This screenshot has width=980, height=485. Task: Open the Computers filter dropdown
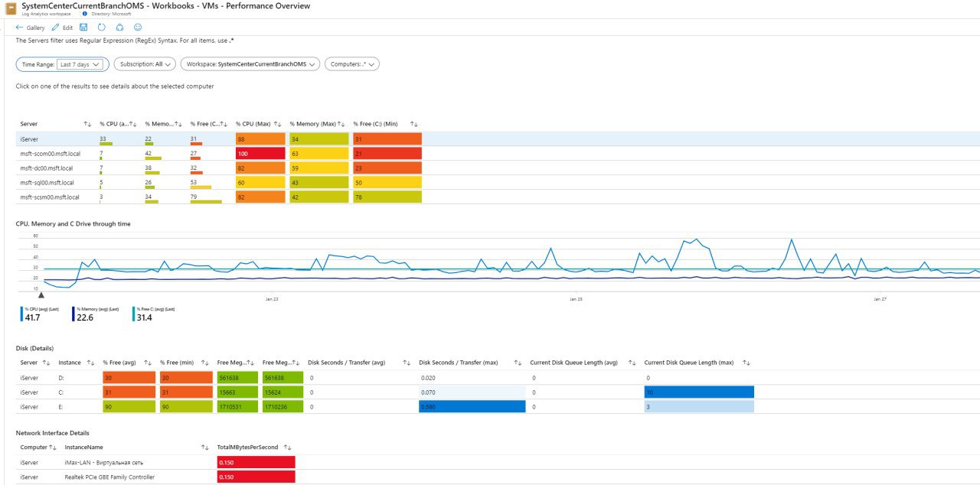352,64
